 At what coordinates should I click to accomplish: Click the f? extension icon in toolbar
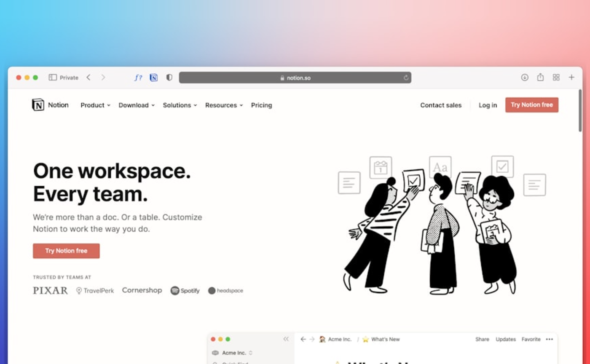(x=138, y=78)
